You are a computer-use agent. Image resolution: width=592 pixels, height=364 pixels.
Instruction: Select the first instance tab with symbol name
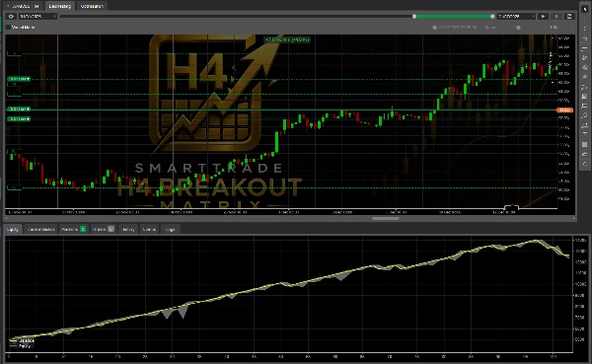[x=23, y=6]
